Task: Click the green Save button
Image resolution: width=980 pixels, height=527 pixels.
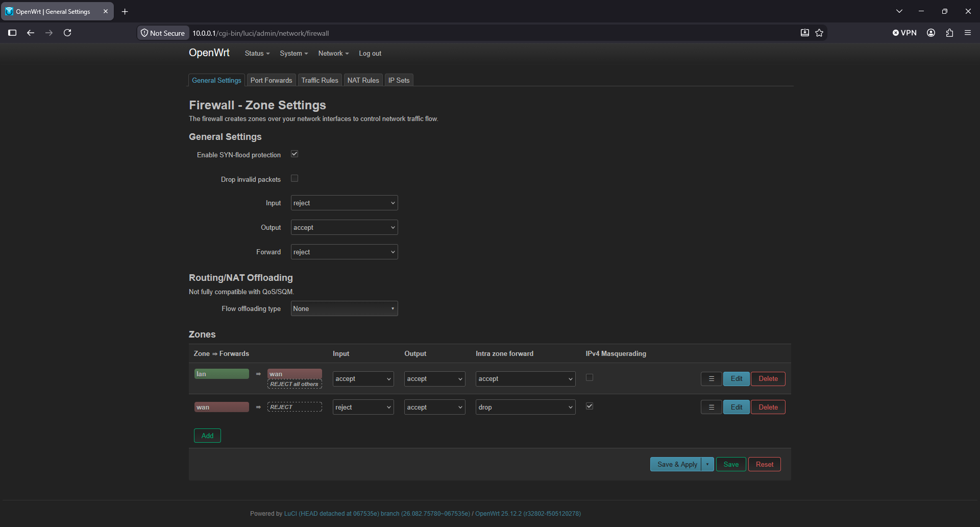Action: pyautogui.click(x=731, y=464)
